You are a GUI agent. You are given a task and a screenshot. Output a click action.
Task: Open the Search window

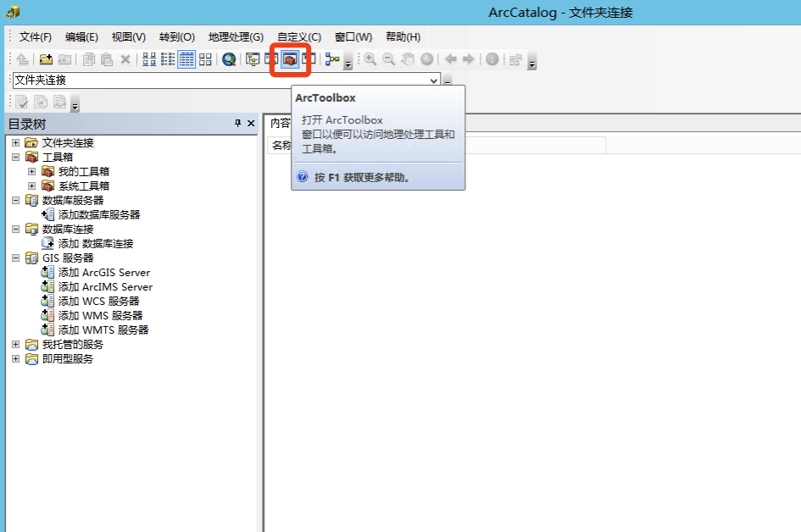coord(271,59)
